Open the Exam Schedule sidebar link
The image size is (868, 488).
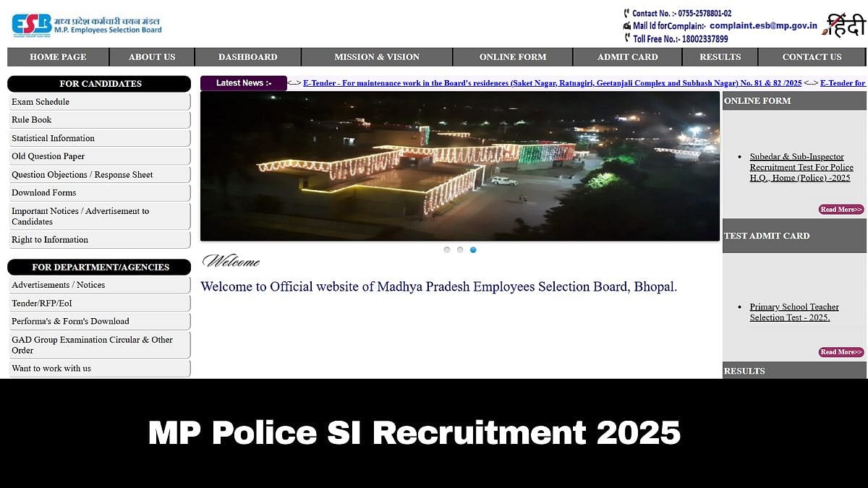[41, 102]
